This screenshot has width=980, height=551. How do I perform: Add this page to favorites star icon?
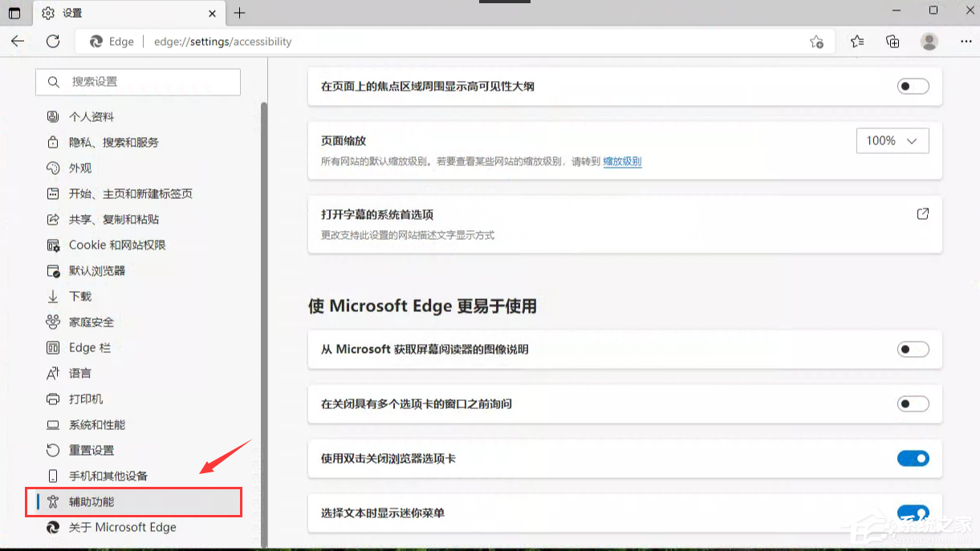tap(816, 42)
